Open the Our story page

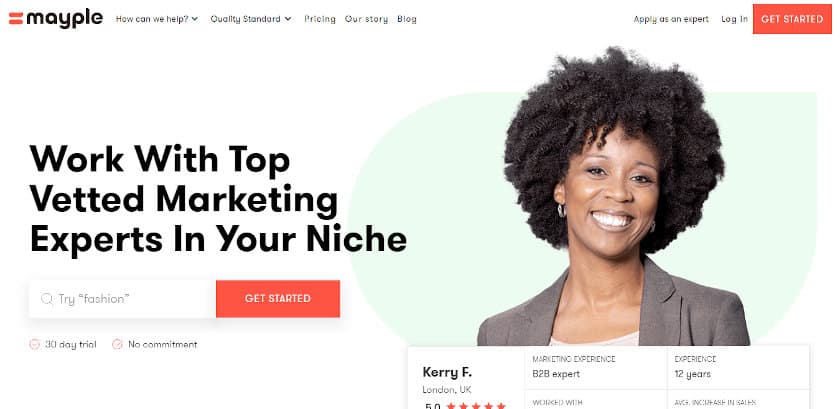point(366,19)
